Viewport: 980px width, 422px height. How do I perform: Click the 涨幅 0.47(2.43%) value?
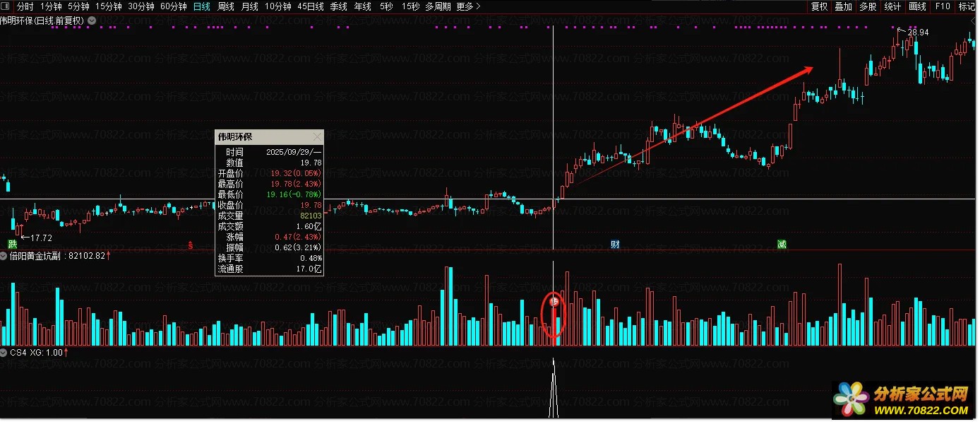pyautogui.click(x=298, y=237)
